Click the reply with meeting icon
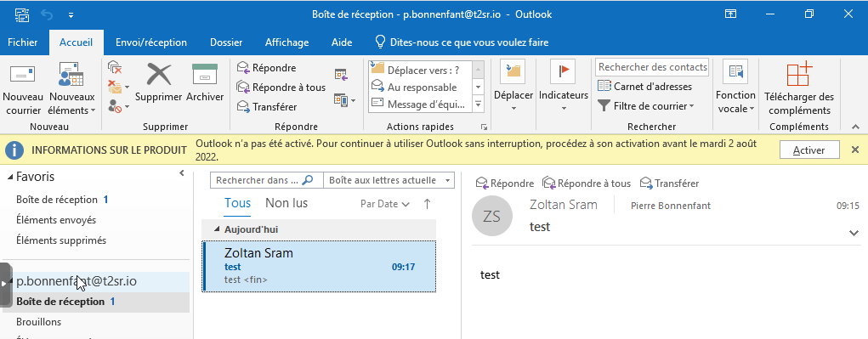The image size is (868, 339). coord(341,74)
